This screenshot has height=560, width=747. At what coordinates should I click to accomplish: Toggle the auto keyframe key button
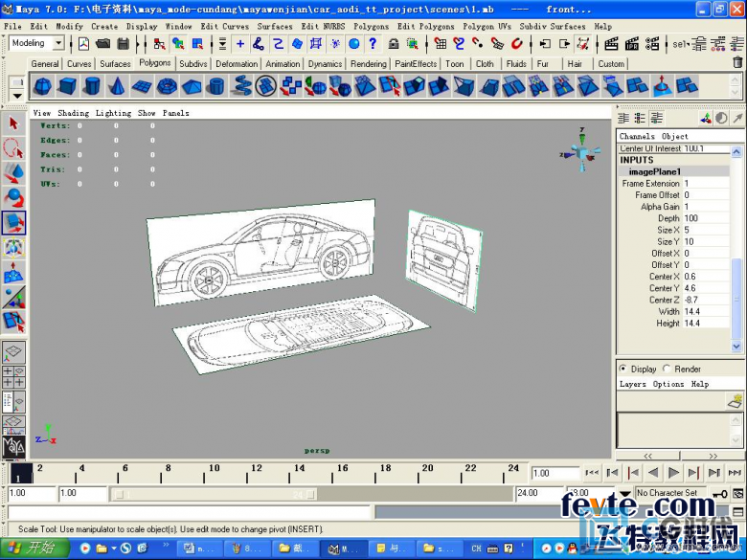pos(720,494)
